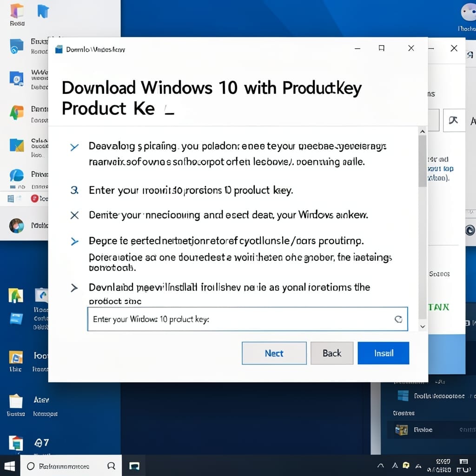Image resolution: width=476 pixels, height=476 pixels.
Task: Select step 3 'Enter your... product key.' text
Action: click(191, 190)
